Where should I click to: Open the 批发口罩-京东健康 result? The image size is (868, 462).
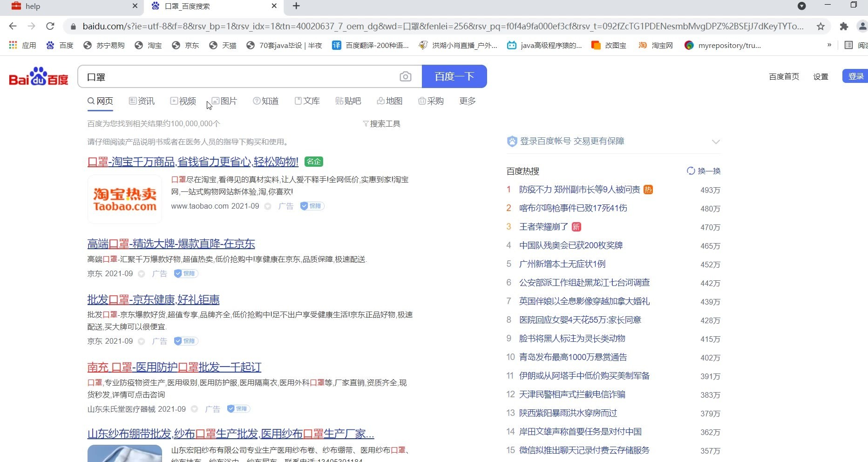coord(153,299)
